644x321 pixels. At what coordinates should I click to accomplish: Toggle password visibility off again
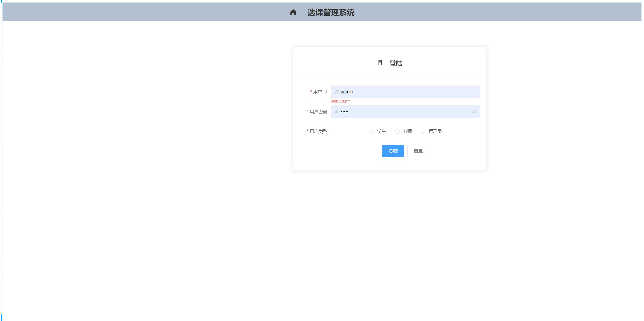click(474, 112)
